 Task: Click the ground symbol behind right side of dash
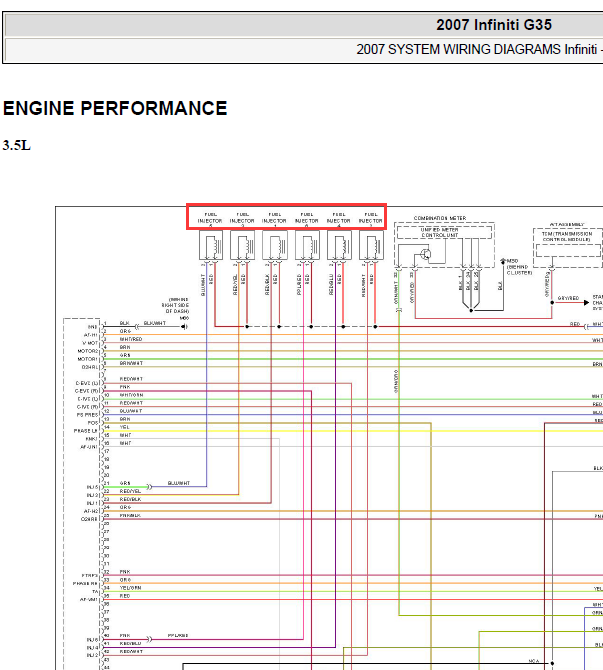[184, 327]
